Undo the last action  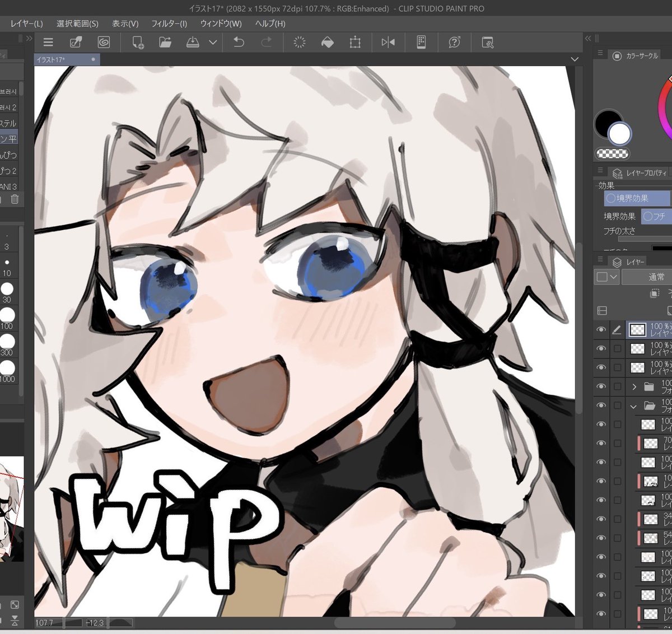[239, 43]
